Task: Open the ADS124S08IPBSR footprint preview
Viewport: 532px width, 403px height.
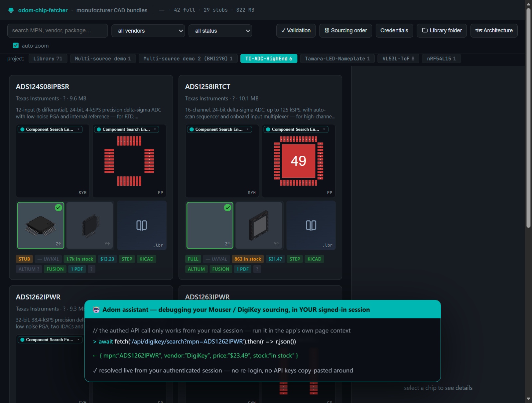Action: point(129,161)
